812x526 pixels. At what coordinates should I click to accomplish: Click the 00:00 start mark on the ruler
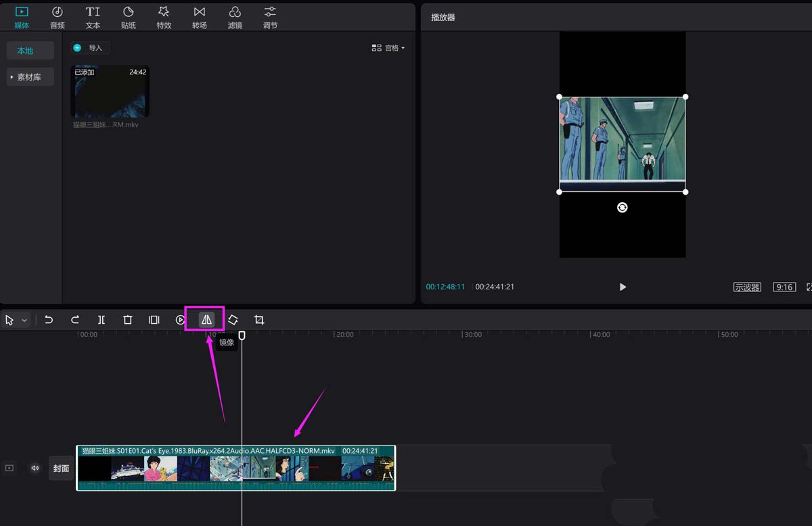[89, 335]
